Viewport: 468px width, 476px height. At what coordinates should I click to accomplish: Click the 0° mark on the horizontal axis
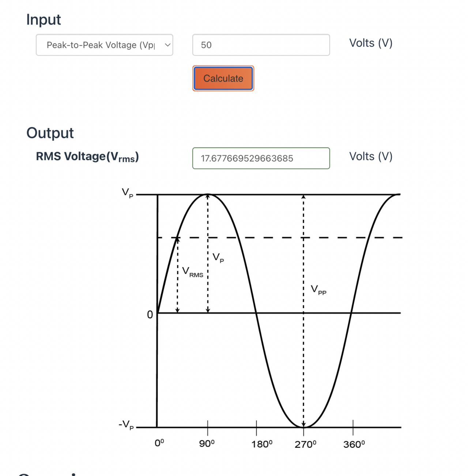click(x=159, y=443)
